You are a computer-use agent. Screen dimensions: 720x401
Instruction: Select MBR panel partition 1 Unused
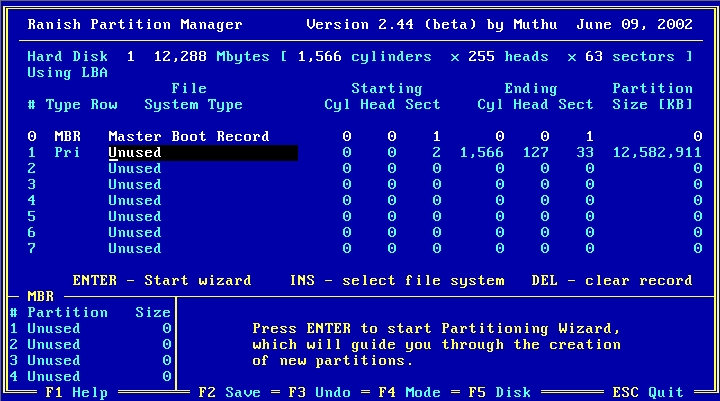click(91, 329)
